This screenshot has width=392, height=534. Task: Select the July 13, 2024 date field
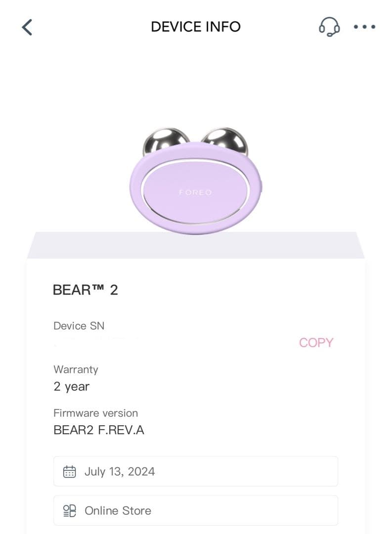coord(196,472)
